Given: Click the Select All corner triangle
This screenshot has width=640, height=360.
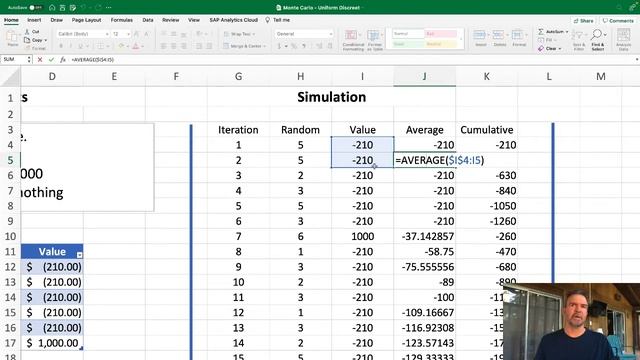Looking at the screenshot, I should point(11,77).
